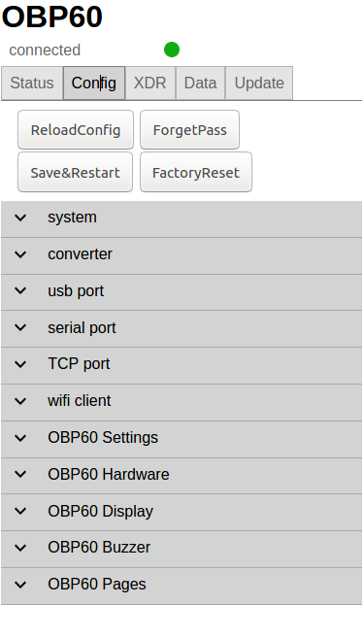Expand the converter section chevron
Image resolution: width=364 pixels, height=639 pixels.
pyautogui.click(x=20, y=254)
